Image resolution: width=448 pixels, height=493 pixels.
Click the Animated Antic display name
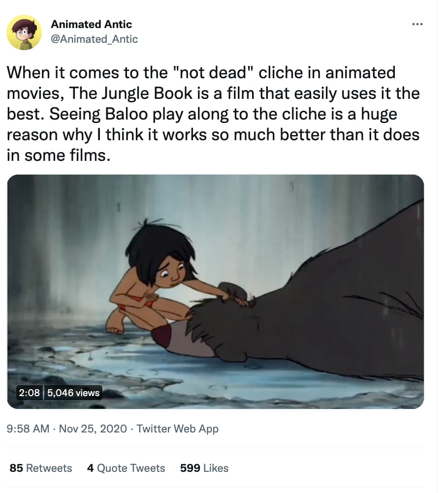pyautogui.click(x=92, y=24)
